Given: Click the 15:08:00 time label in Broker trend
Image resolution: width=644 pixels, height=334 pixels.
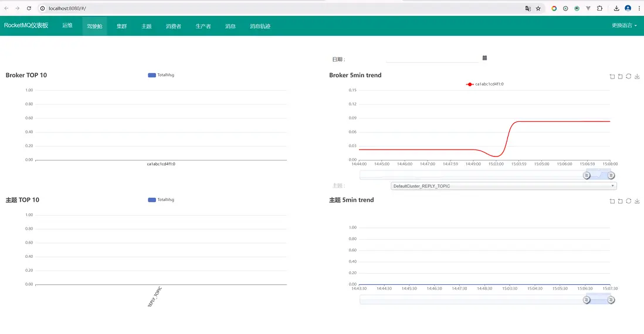Looking at the screenshot, I should point(610,164).
